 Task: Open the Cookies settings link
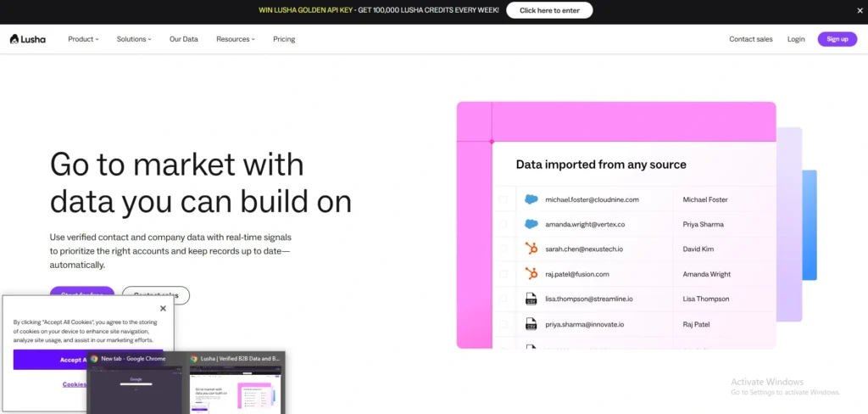tap(75, 384)
